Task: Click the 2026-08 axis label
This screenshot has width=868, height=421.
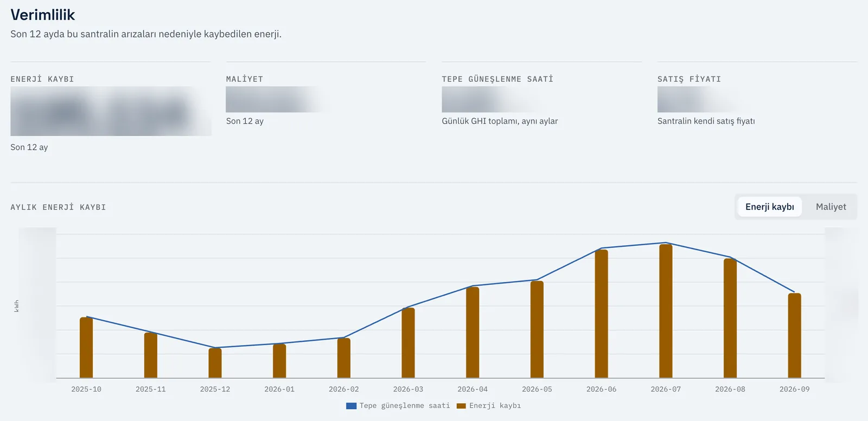Action: coord(730,389)
